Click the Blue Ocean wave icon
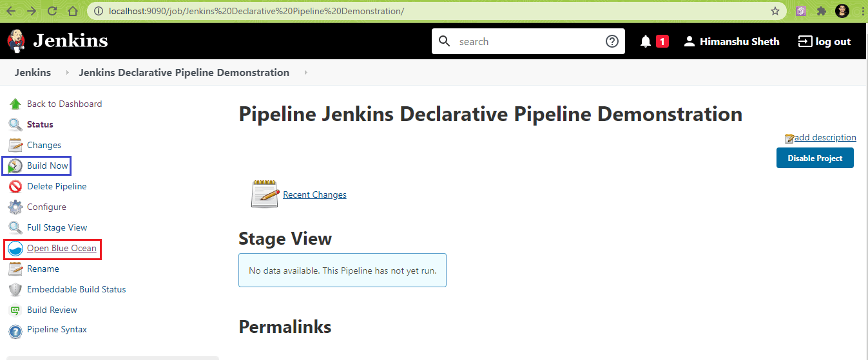Screen dimensions: 868x360 [15, 249]
